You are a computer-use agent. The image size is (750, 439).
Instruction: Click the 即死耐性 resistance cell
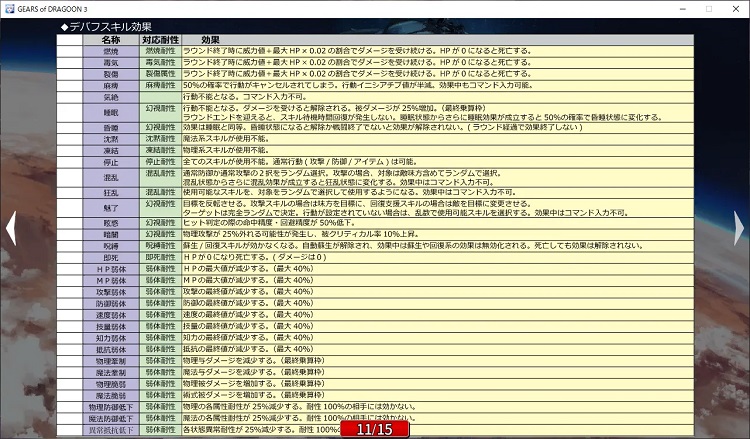point(160,258)
